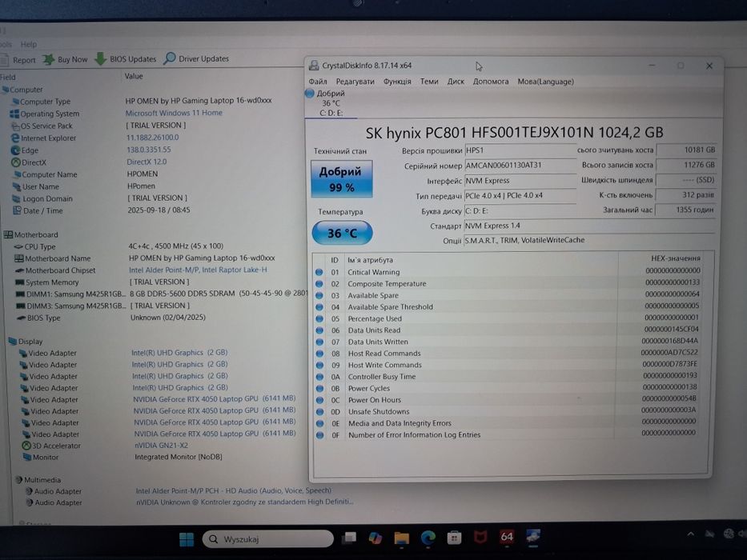Screen dimensions: 747x560
Task: Select the Computer group in AIDA64 list
Action: tap(22, 90)
